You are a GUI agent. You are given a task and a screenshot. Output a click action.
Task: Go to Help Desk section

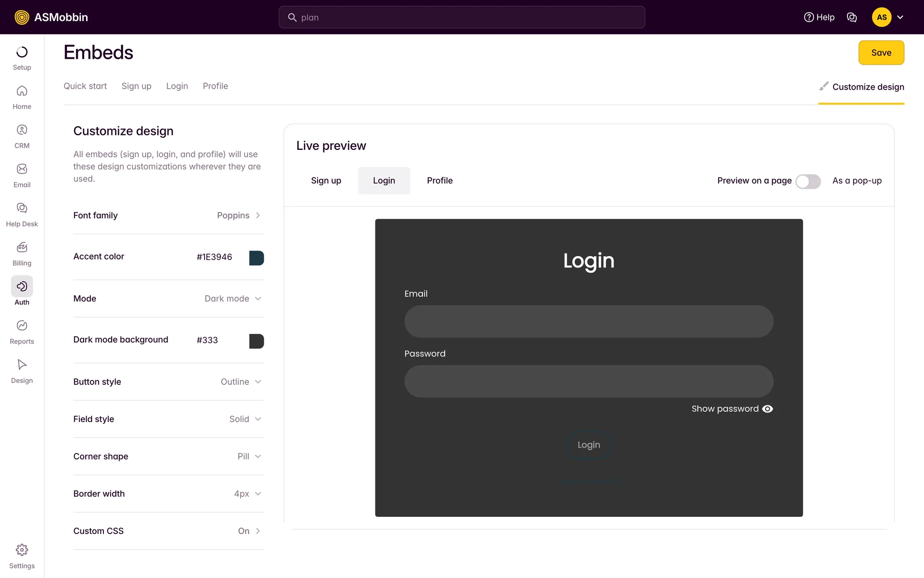click(22, 214)
